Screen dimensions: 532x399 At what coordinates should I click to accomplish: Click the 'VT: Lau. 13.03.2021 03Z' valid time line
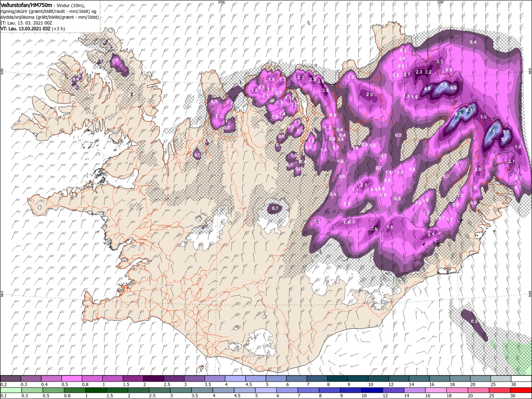(25, 29)
